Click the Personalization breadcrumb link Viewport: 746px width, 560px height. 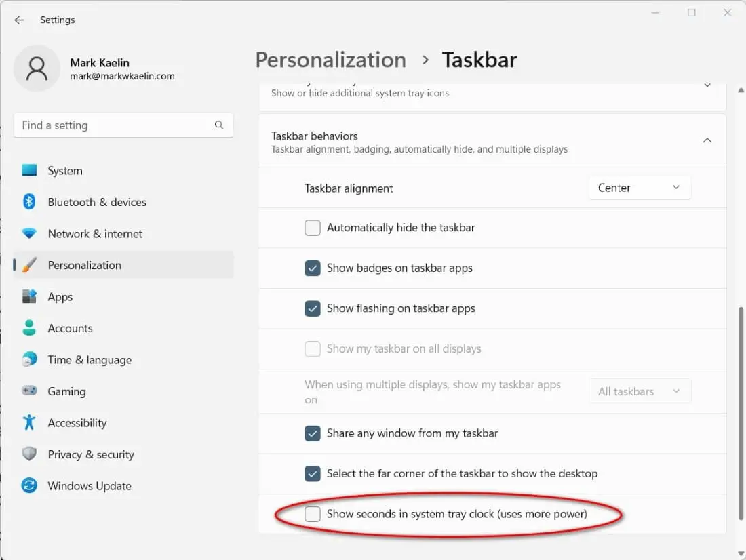point(330,60)
